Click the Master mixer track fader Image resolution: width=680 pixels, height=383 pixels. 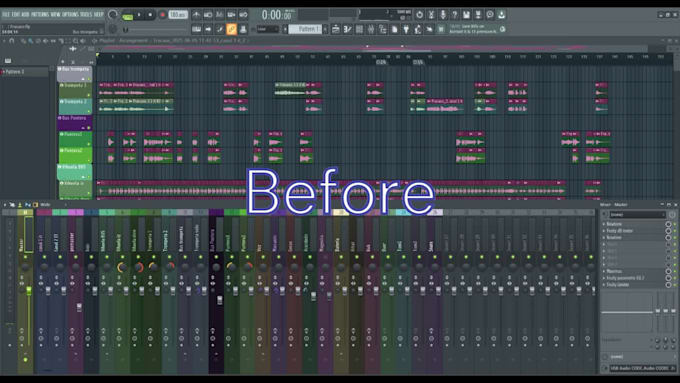[29, 290]
